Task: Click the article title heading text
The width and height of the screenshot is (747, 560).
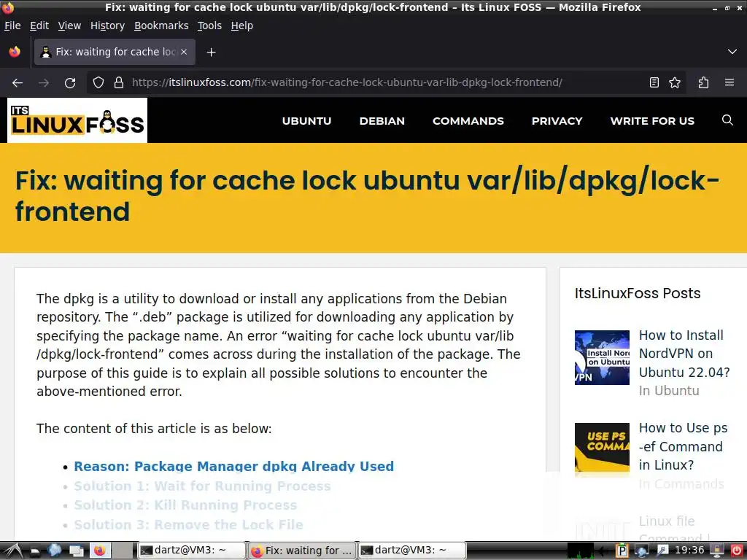Action: [x=367, y=195]
